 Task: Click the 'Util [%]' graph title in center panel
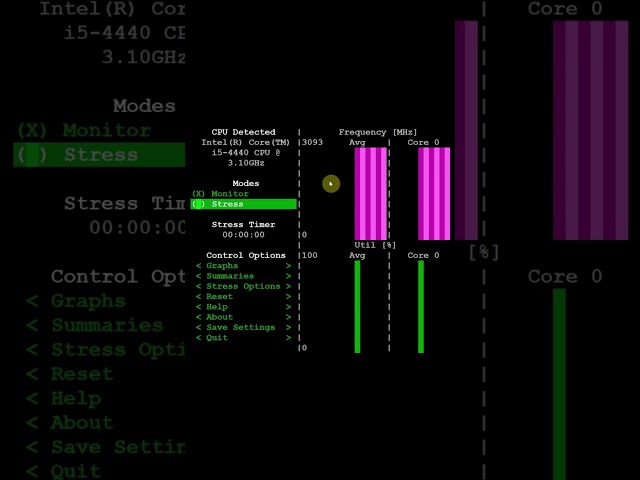tap(375, 245)
